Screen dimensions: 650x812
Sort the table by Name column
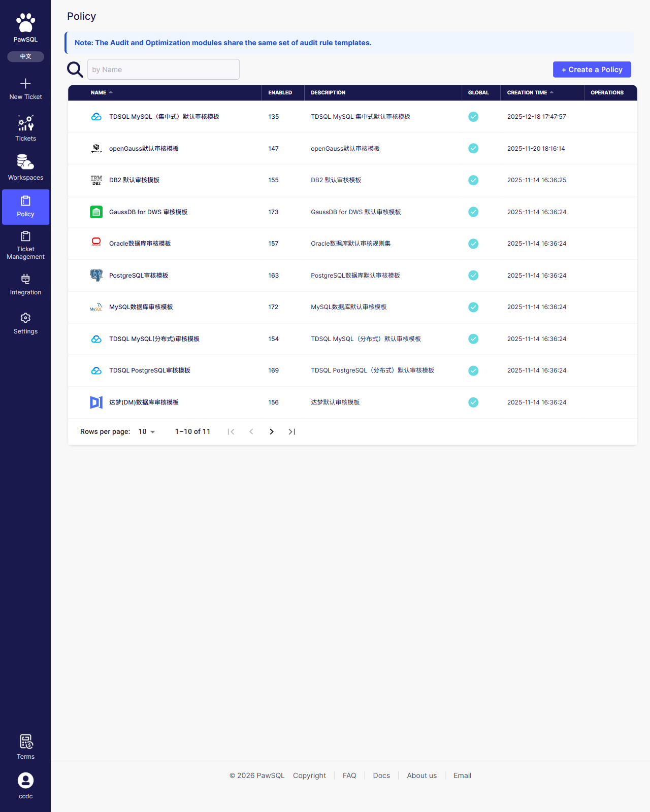pos(102,93)
